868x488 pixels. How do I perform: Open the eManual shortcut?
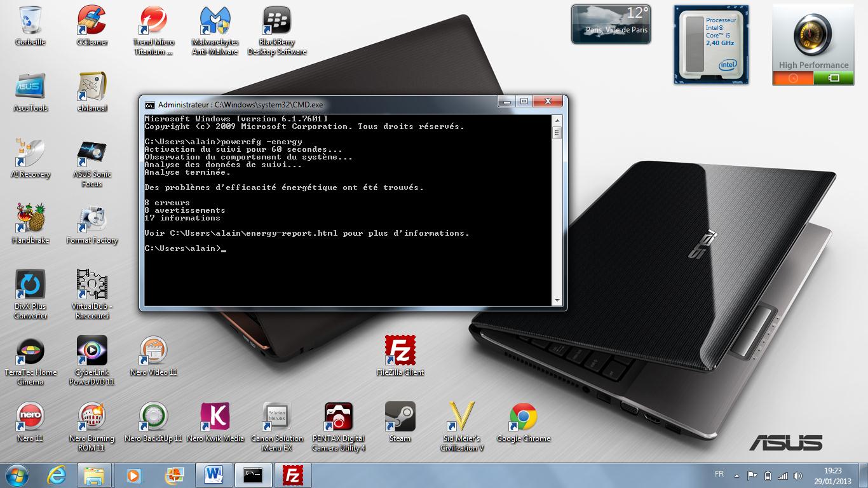point(92,92)
